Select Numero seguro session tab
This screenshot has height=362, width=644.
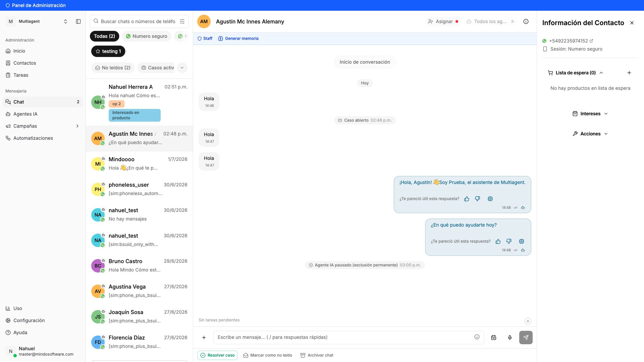[x=146, y=36]
